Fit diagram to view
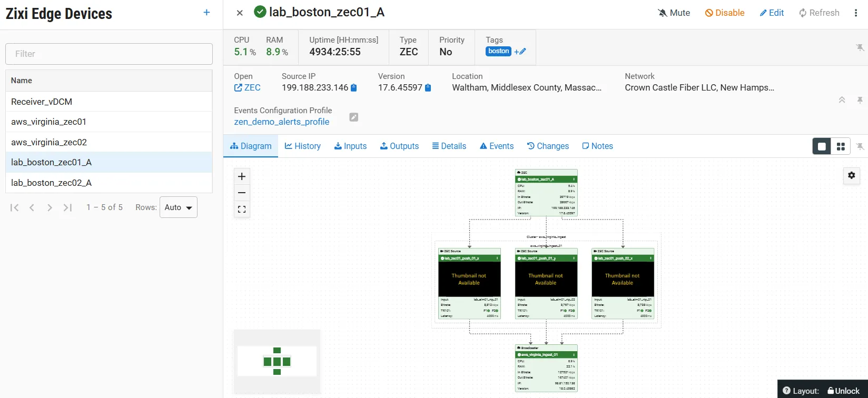Image resolution: width=868 pixels, height=398 pixels. [x=242, y=209]
